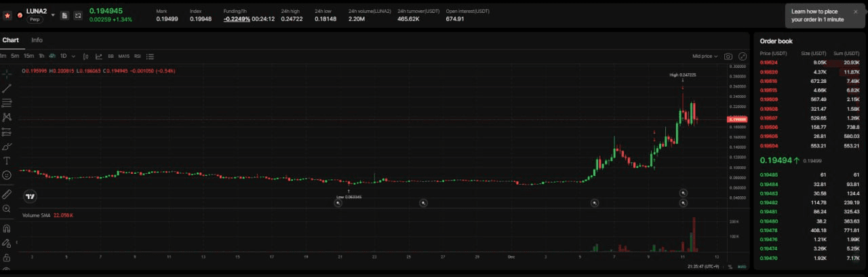Select the Text annotation tool
The width and height of the screenshot is (868, 277).
coord(7,161)
